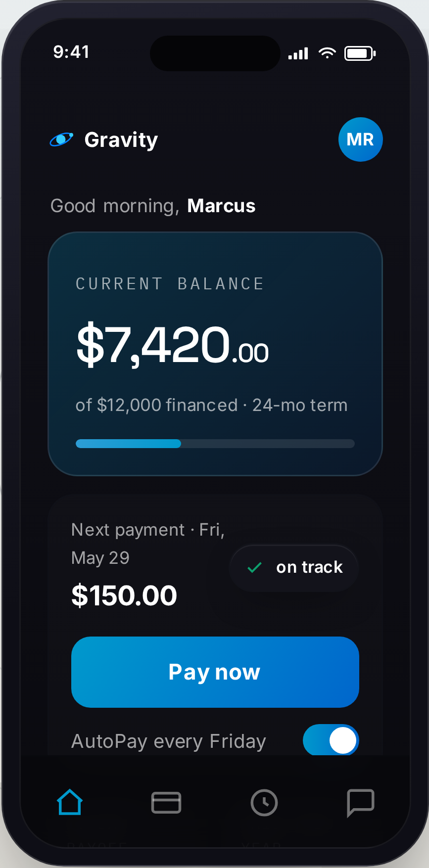
Task: Tap the battery status icon
Action: (x=360, y=53)
